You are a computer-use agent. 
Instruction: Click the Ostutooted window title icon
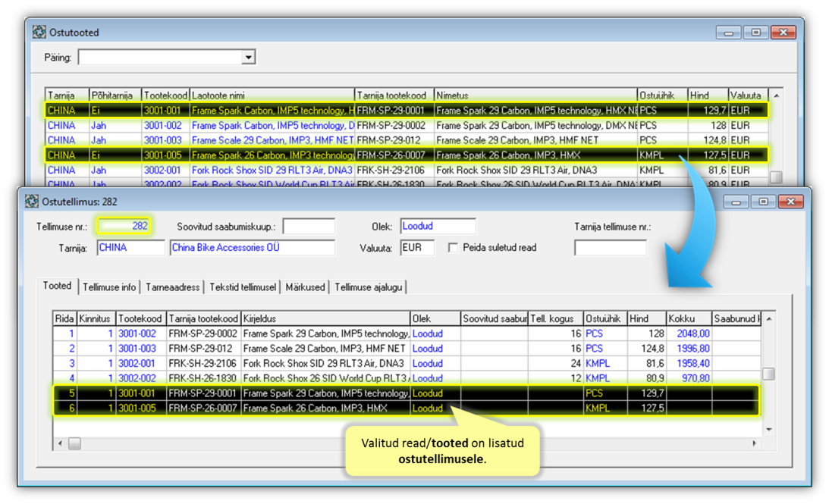pyautogui.click(x=39, y=33)
